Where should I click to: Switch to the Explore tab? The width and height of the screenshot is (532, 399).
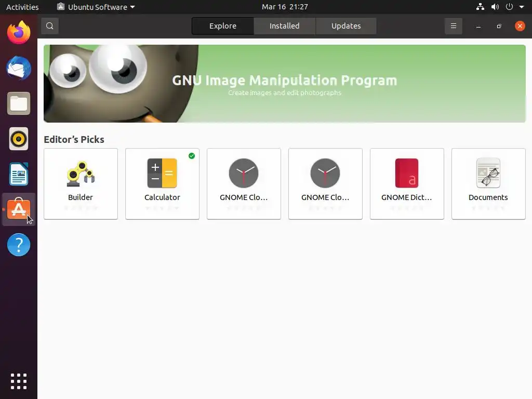pyautogui.click(x=222, y=26)
